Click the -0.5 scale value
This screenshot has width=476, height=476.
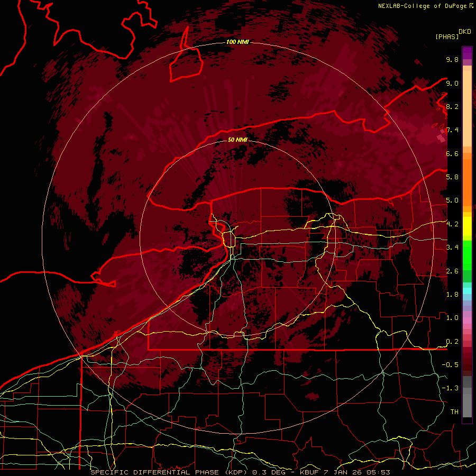pos(450,365)
